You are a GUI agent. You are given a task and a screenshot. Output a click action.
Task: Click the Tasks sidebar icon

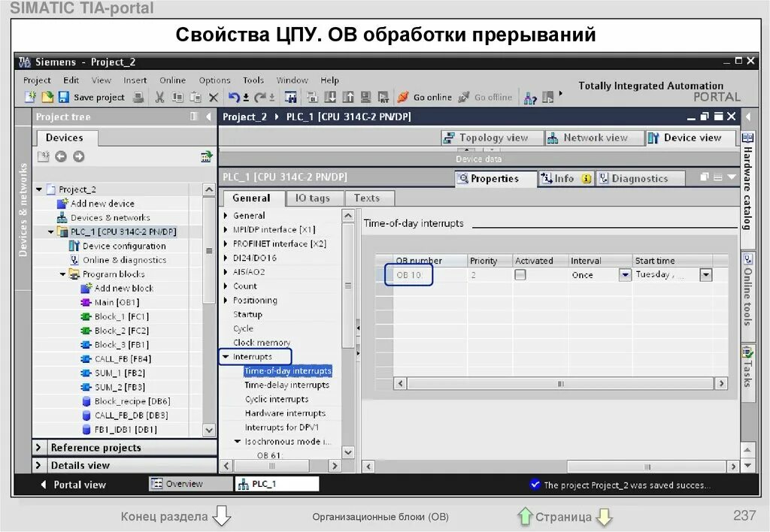[x=747, y=352]
